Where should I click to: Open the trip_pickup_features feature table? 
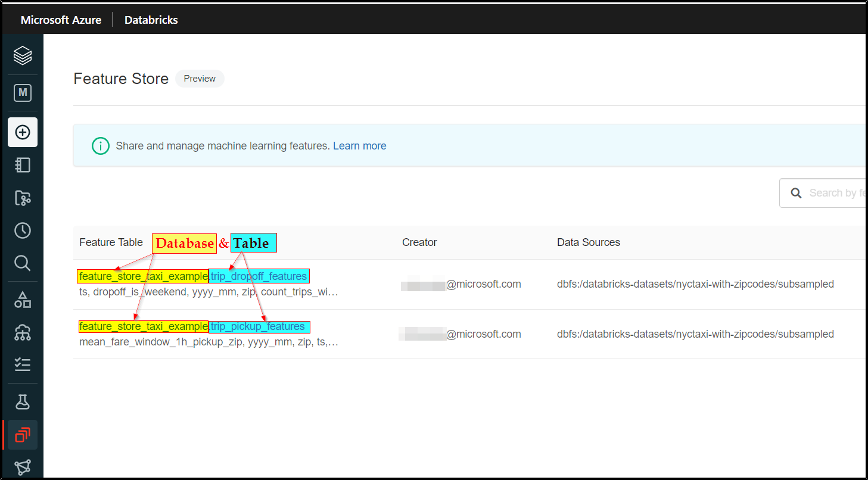tap(259, 326)
